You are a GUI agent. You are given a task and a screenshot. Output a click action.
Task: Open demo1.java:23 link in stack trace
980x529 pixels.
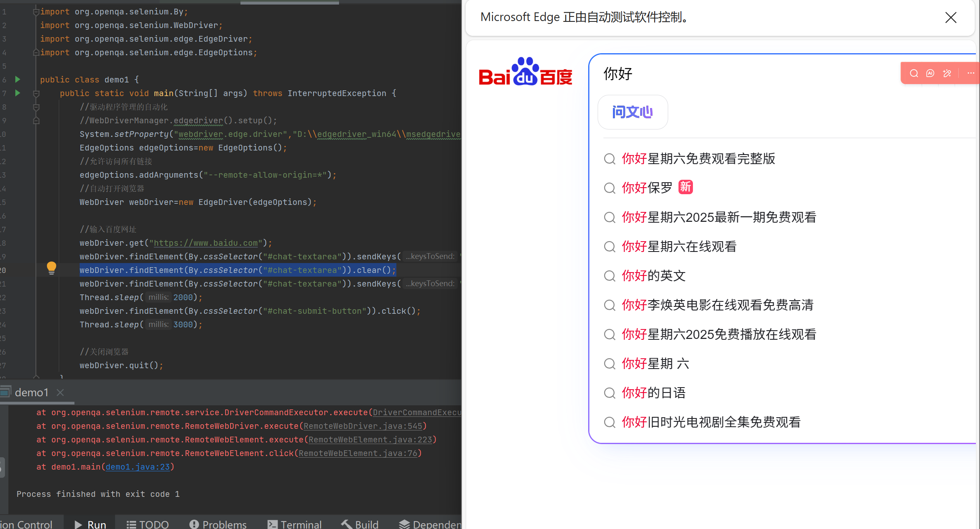coord(138,466)
